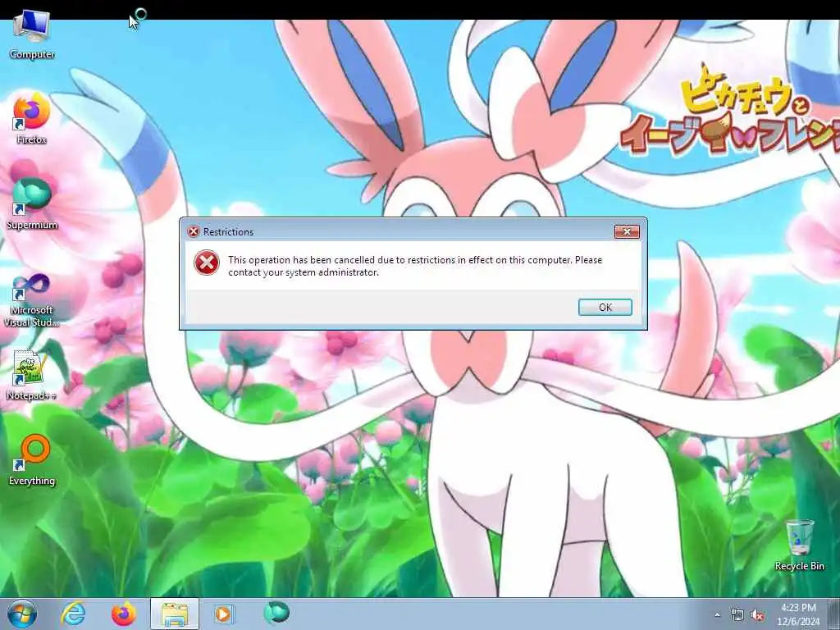This screenshot has width=840, height=630.
Task: Launch Firefox from the taskbar
Action: [x=123, y=614]
